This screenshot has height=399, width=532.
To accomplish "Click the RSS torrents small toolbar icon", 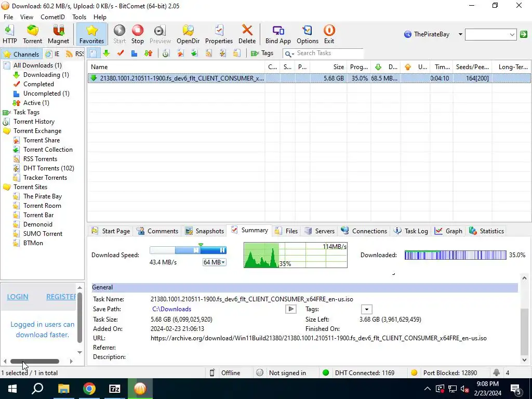I will [208, 54].
